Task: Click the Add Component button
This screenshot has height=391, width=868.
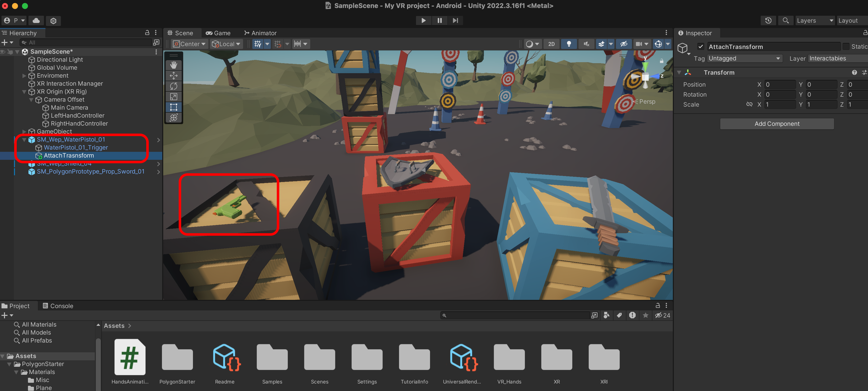Action: coord(777,124)
